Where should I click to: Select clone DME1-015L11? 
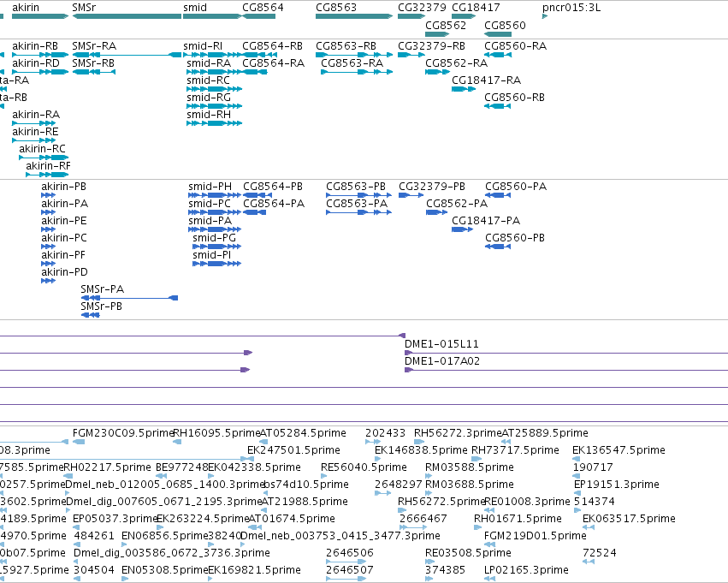(x=441, y=344)
